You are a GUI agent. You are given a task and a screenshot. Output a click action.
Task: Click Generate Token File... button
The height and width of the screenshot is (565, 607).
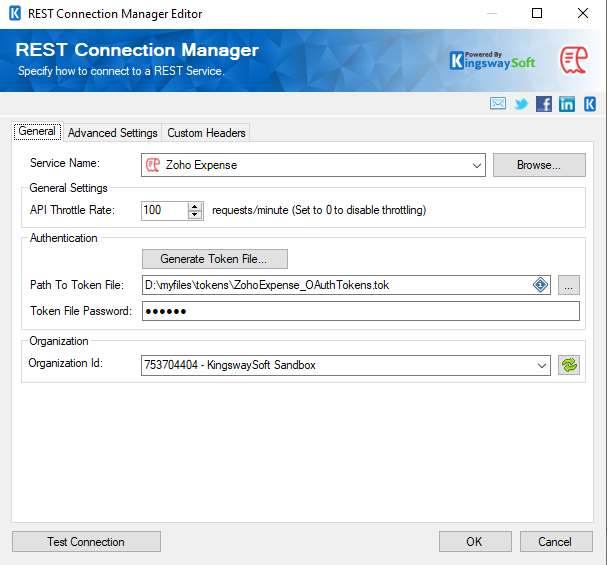coord(214,259)
